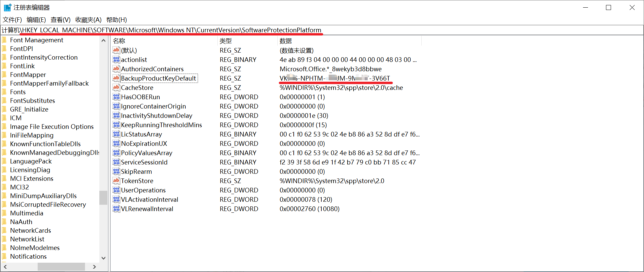Click the icon beside VLRenewalInterval value
644x272 pixels.
coord(116,209)
